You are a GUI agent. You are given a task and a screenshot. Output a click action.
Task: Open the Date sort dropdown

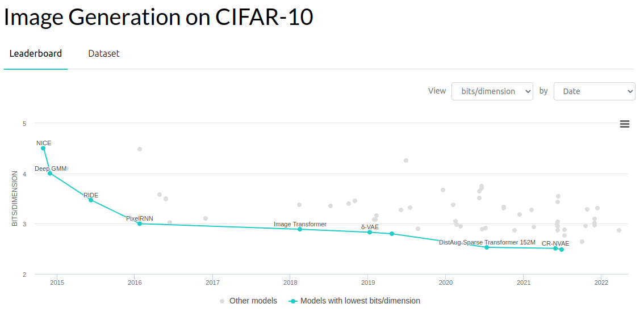tap(594, 91)
